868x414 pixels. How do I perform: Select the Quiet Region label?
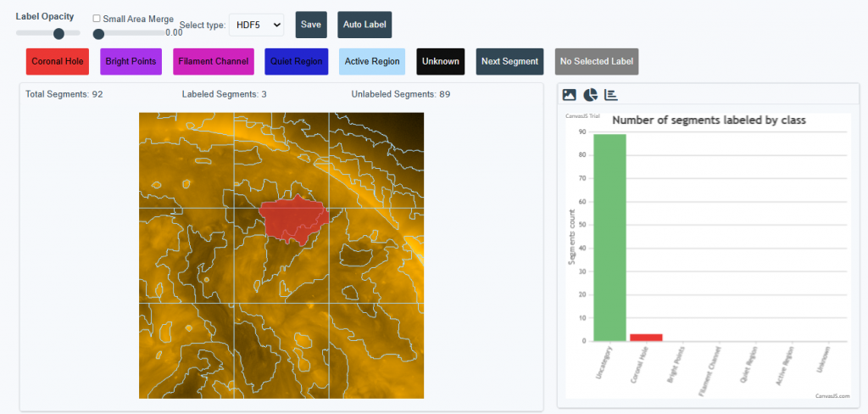tap(297, 61)
